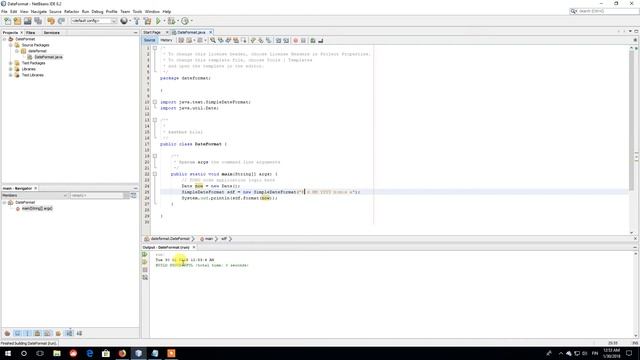Image resolution: width=640 pixels, height=360 pixels.
Task: Switch to the Services tab
Action: (51, 32)
